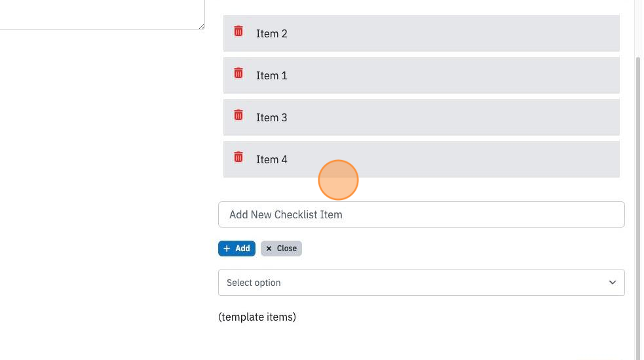Click the textarea resize handle corner
The width and height of the screenshot is (644, 360).
[x=201, y=27]
